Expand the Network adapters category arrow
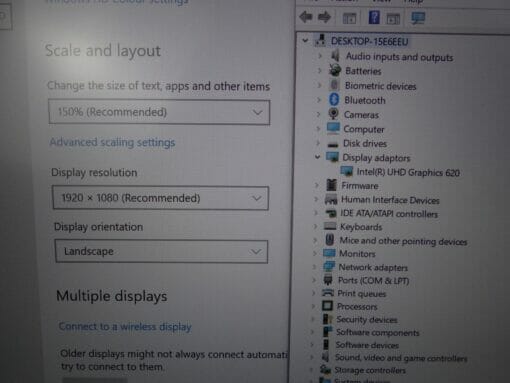The image size is (510, 383). tap(314, 267)
